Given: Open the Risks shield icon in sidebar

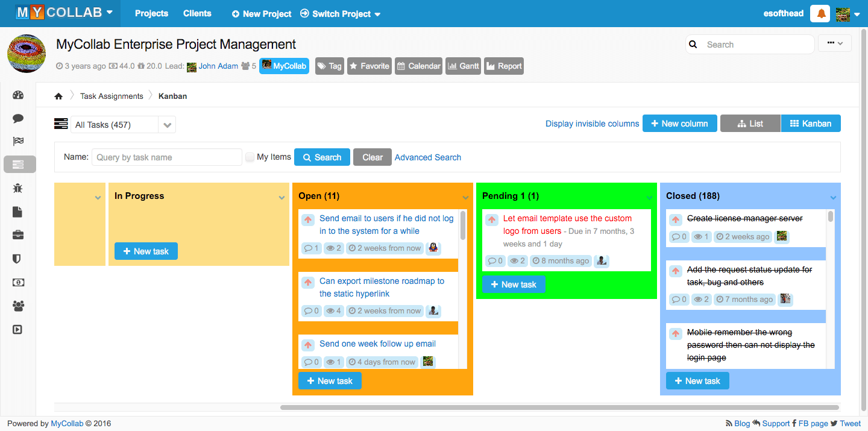Looking at the screenshot, I should 18,259.
